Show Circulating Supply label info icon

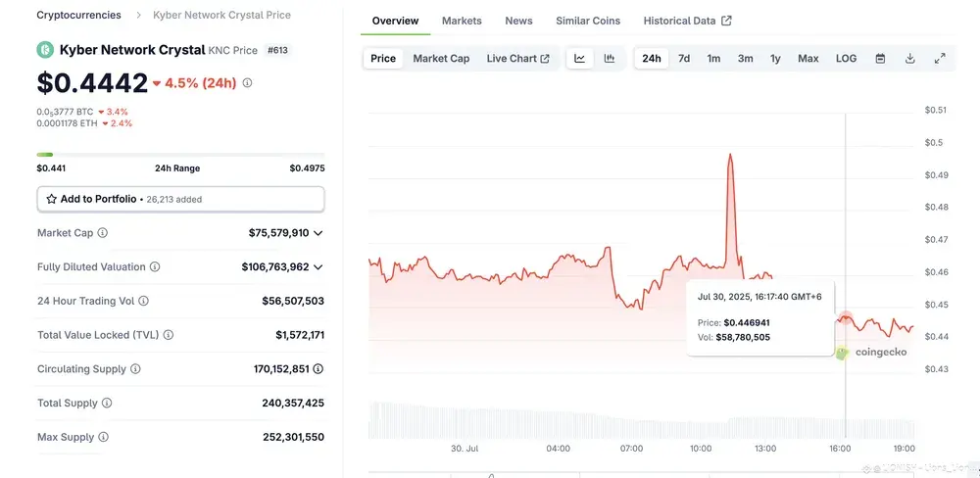coord(135,369)
